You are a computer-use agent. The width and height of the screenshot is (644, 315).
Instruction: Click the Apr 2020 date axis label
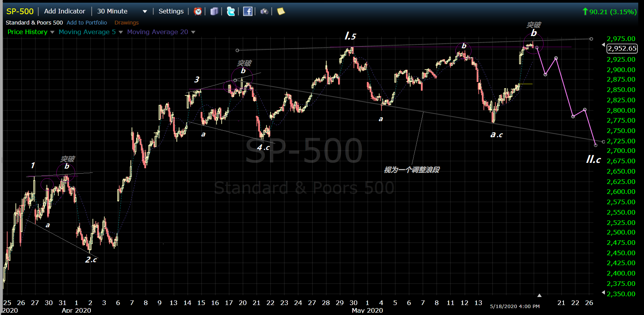click(76, 310)
